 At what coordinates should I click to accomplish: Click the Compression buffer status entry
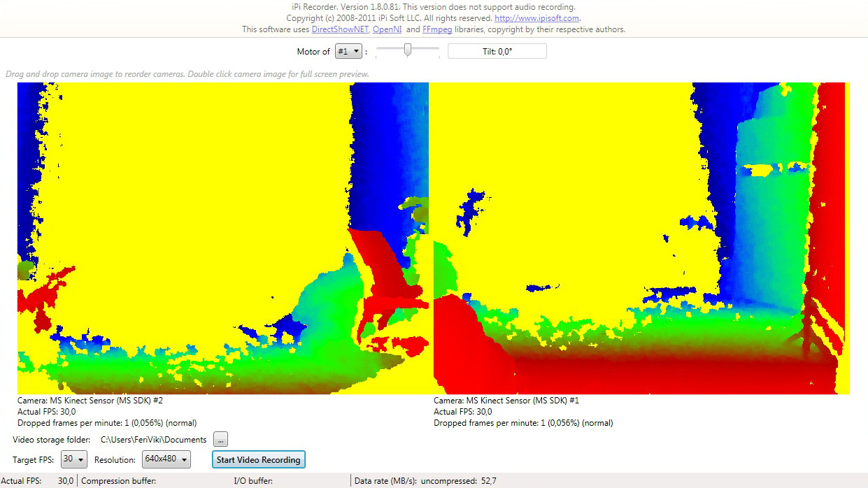[119, 481]
